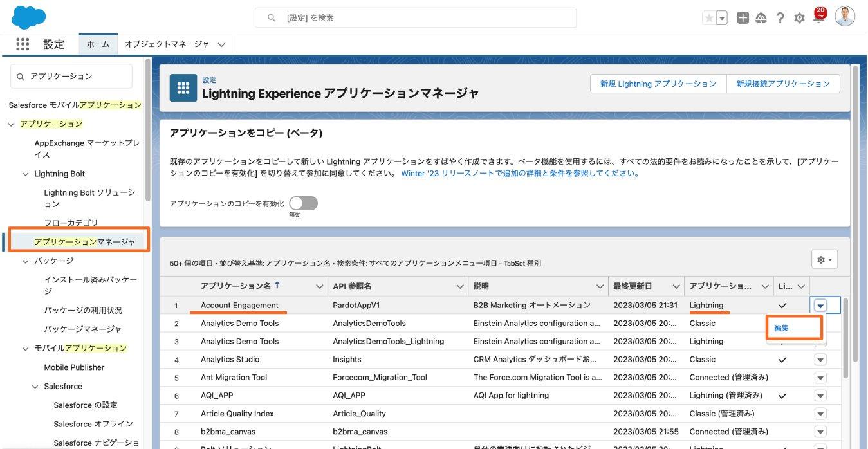Open the help question mark icon
The height and width of the screenshot is (449, 868).
click(780, 18)
